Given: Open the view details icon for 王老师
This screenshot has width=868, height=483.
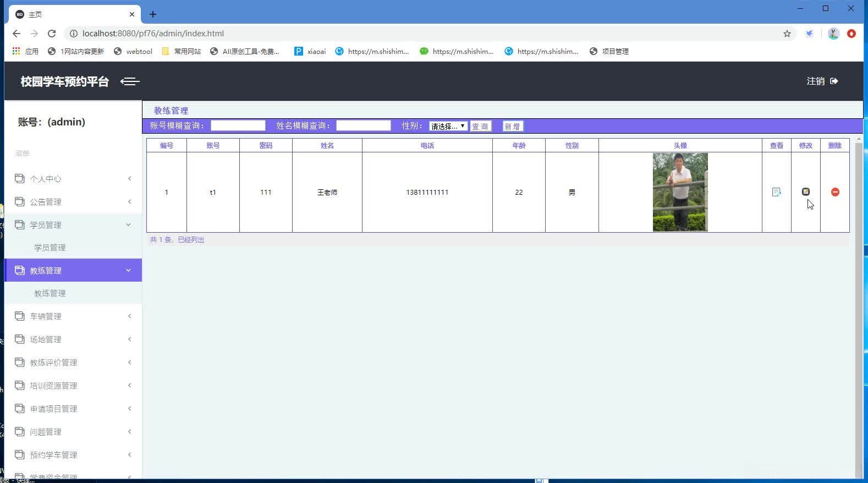Looking at the screenshot, I should pyautogui.click(x=776, y=192).
